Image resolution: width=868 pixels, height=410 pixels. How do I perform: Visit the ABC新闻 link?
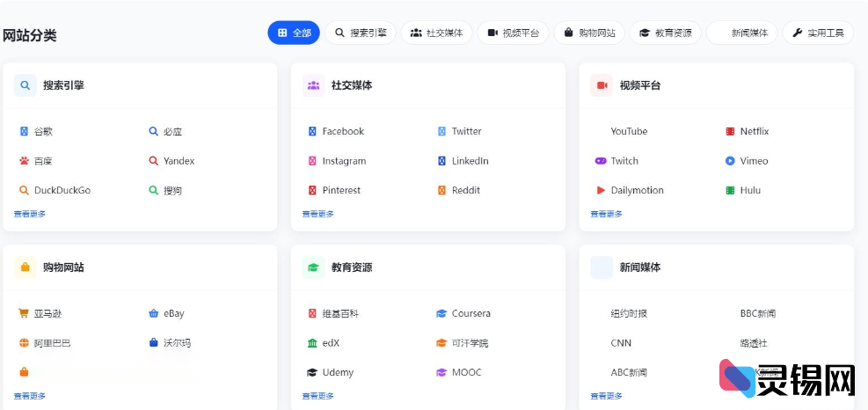click(629, 372)
